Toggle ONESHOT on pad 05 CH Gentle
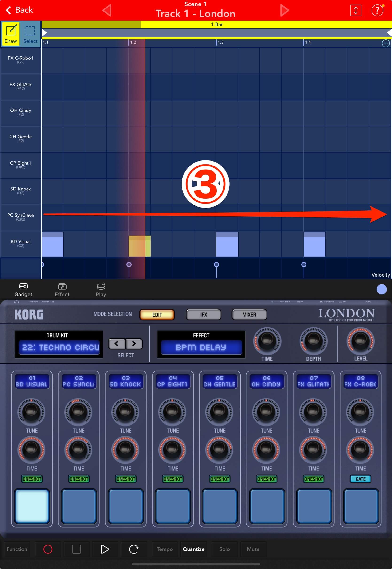Image resolution: width=392 pixels, height=569 pixels. click(220, 479)
